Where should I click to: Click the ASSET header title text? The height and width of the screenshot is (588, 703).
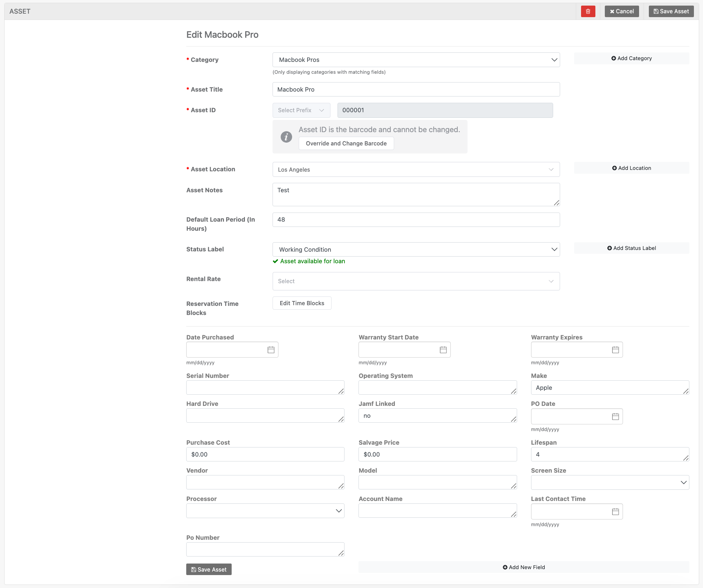pos(20,11)
